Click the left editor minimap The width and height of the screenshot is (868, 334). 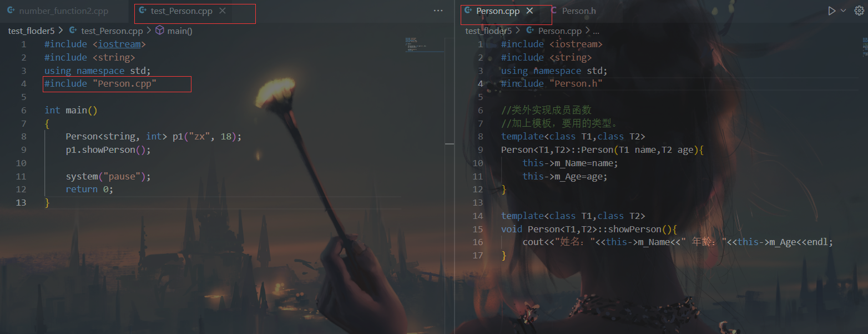425,44
